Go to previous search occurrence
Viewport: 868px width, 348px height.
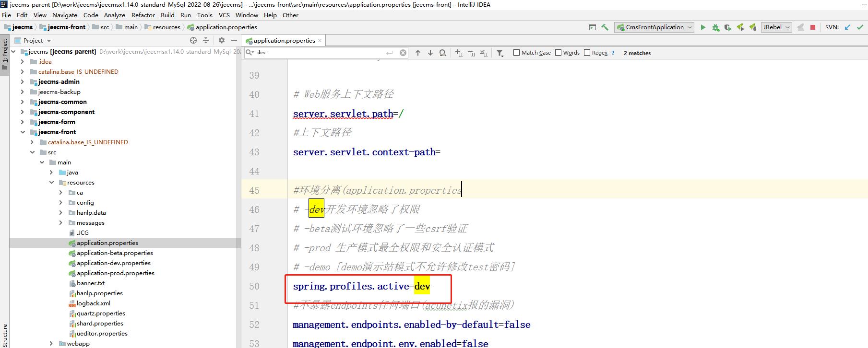click(418, 53)
